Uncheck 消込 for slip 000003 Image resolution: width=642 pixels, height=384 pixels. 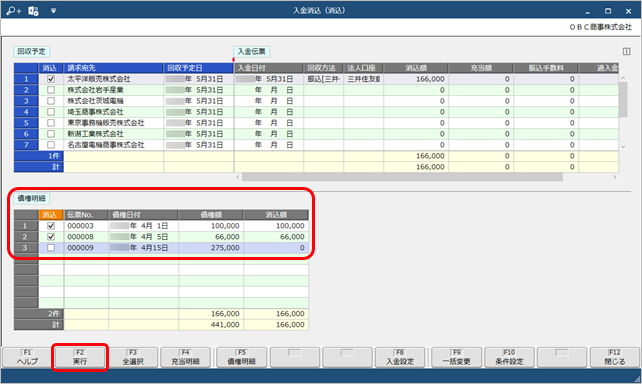(51, 226)
